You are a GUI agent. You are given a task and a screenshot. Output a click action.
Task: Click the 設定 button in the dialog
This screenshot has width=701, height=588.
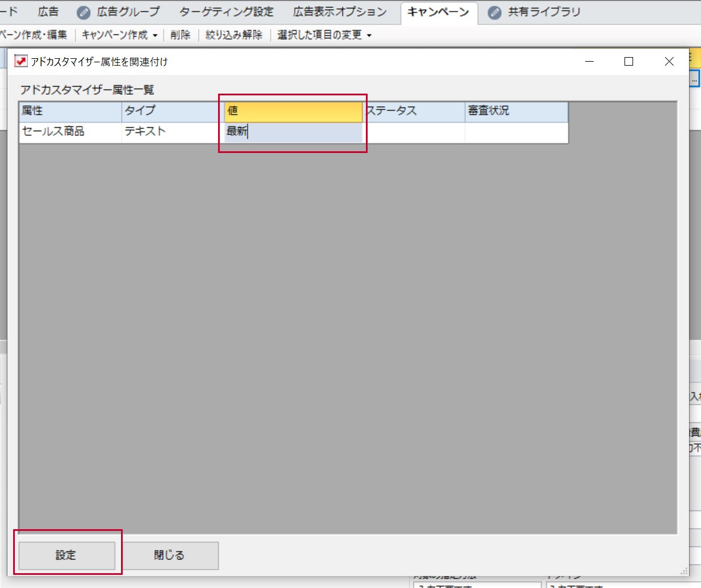[67, 555]
